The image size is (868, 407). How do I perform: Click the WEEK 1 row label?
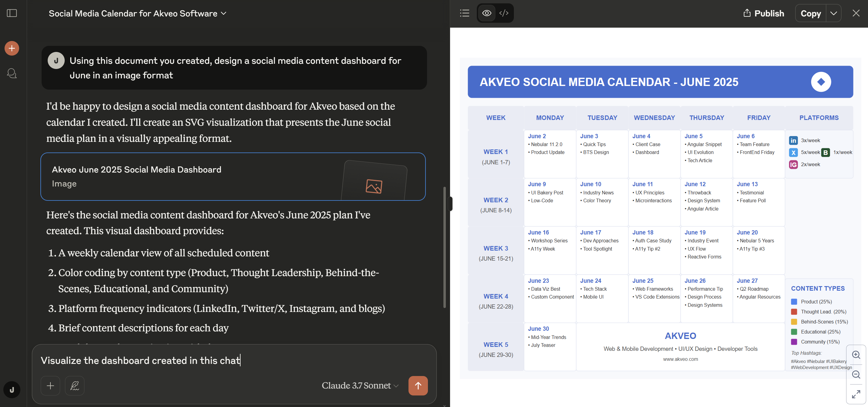(496, 152)
